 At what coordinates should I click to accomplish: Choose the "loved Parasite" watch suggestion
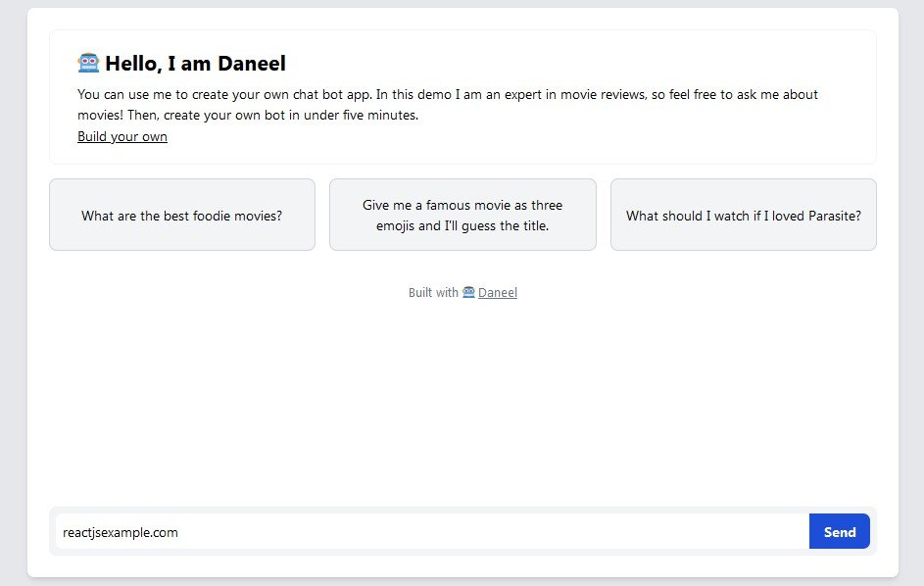[x=743, y=216]
